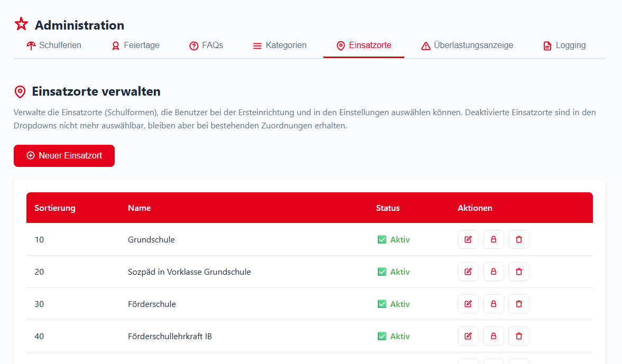Viewport: 622px width, 364px height.
Task: Open the Überlastungsanzeige tab
Action: click(467, 45)
